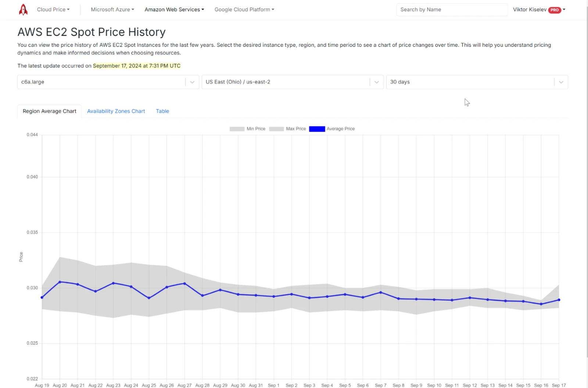The height and width of the screenshot is (388, 588).
Task: Open the Viktor Kiselev account menu
Action: (530, 10)
